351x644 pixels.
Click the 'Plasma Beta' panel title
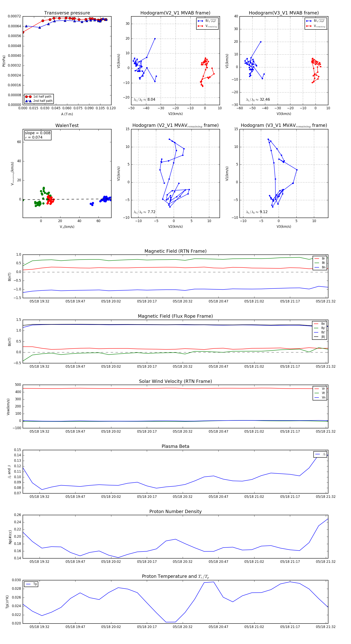coord(175,447)
